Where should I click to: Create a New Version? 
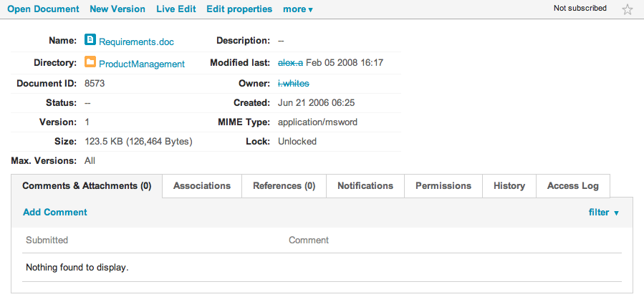[x=117, y=9]
